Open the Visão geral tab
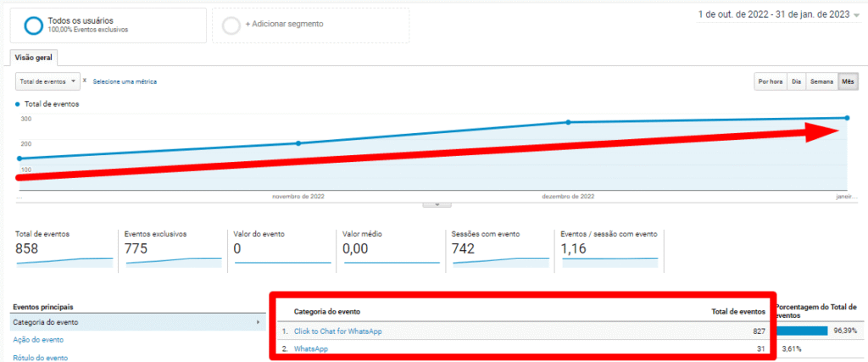868x362 pixels. point(34,58)
